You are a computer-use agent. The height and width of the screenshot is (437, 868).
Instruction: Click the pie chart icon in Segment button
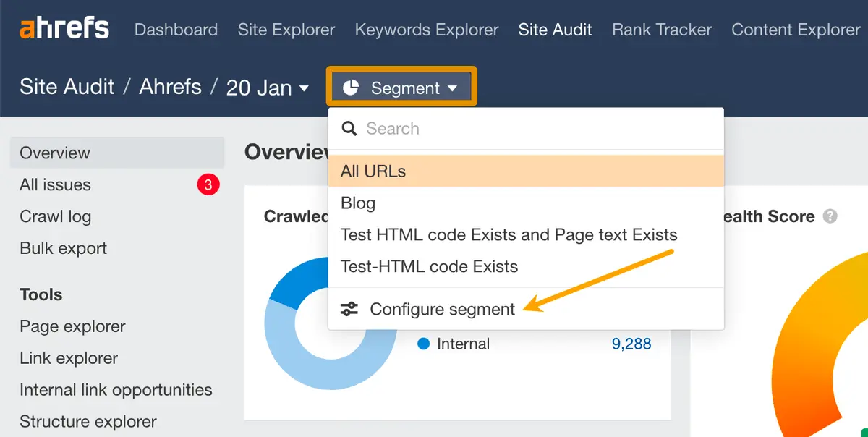pos(351,88)
